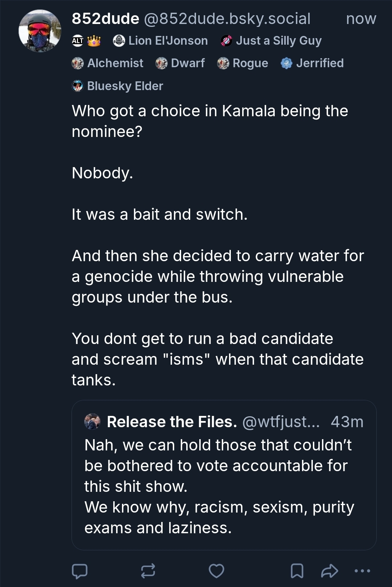Select the Rogue label badge
The image size is (392, 587).
tap(243, 63)
